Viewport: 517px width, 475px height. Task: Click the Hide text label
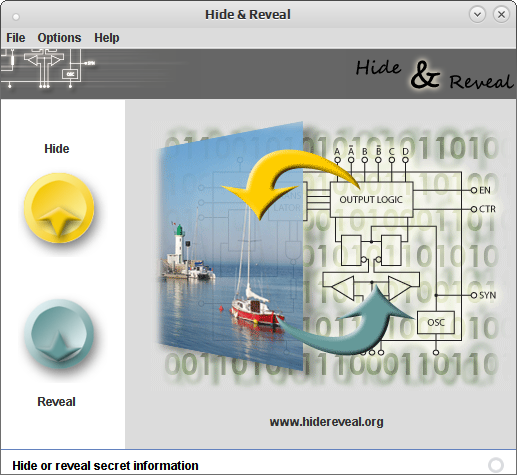[57, 149]
